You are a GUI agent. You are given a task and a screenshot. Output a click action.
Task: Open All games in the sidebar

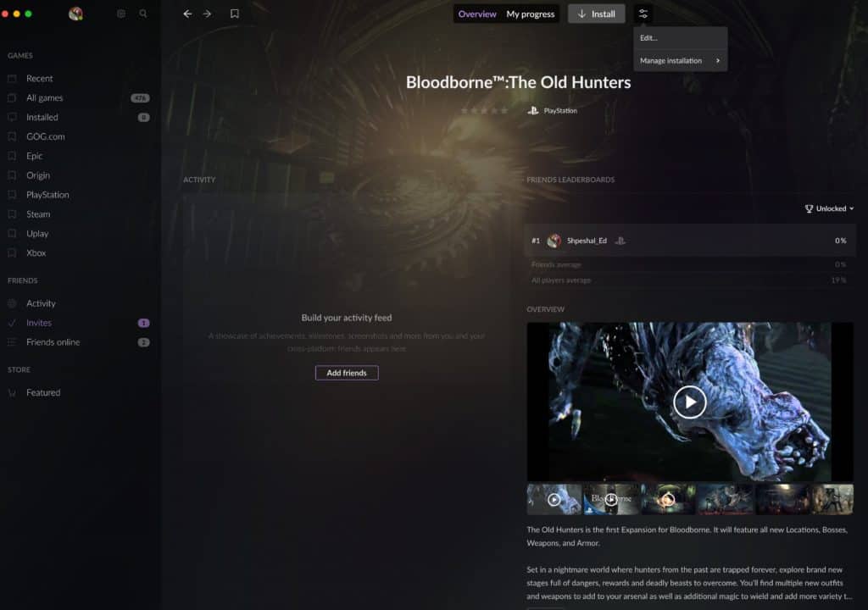point(45,98)
